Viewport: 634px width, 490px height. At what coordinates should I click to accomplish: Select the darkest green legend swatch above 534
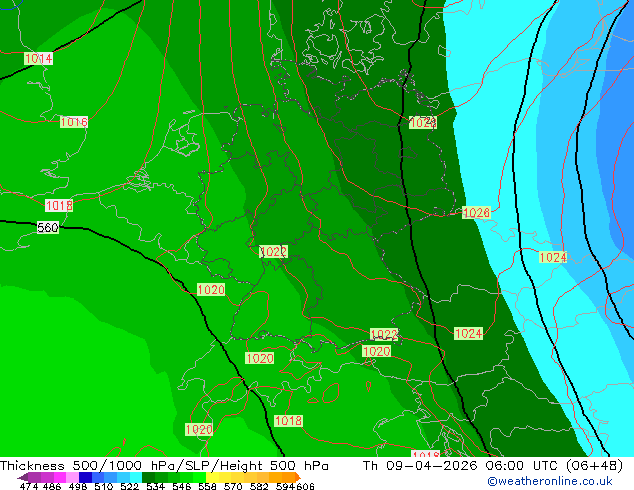148,477
